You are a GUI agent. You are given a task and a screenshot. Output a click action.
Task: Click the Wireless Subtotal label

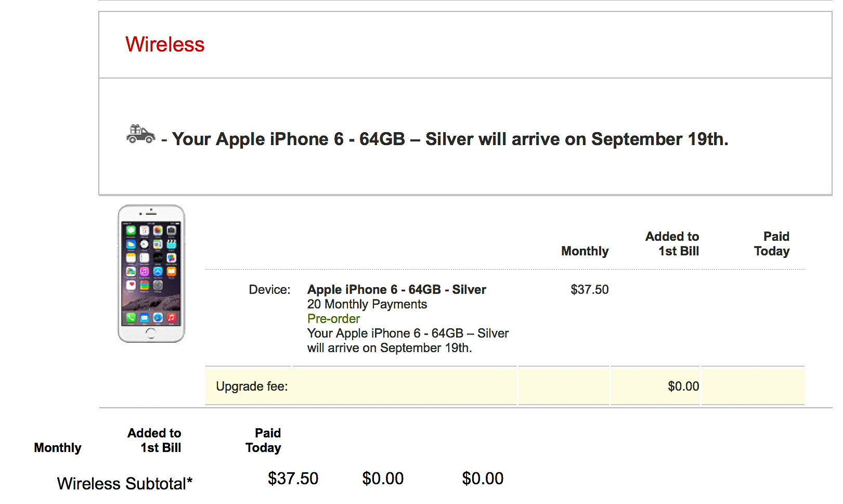tap(125, 483)
